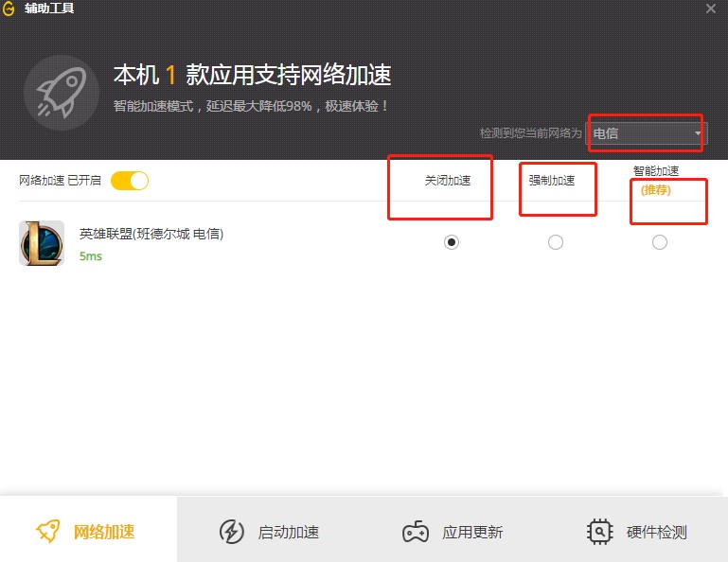This screenshot has height=562, width=728.
Task: Click the 5ms latency value
Action: click(91, 256)
